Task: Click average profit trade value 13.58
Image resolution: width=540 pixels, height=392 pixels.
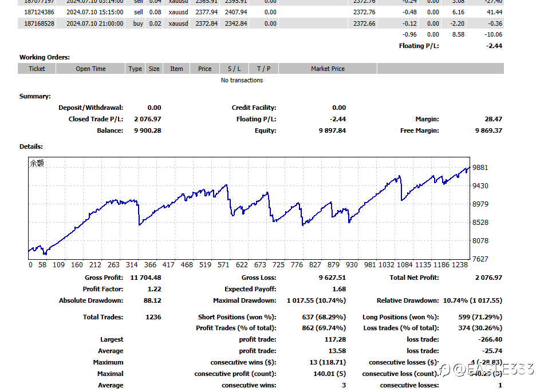Action: [x=337, y=351]
